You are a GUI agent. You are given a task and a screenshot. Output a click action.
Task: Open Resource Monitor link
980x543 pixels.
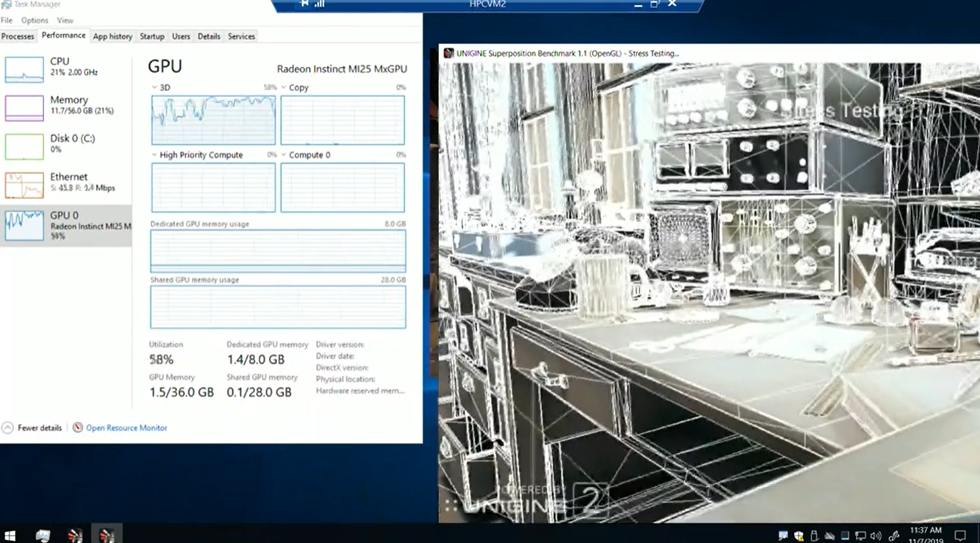126,428
